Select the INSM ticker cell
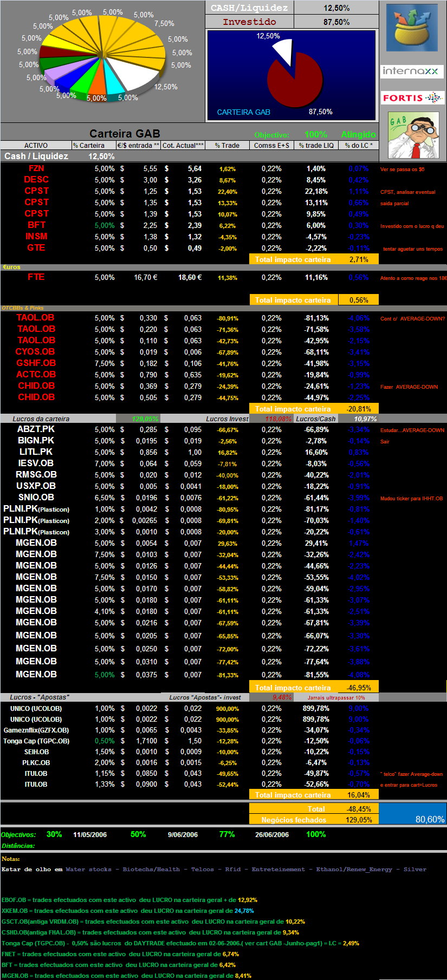The image size is (447, 980). tap(36, 237)
